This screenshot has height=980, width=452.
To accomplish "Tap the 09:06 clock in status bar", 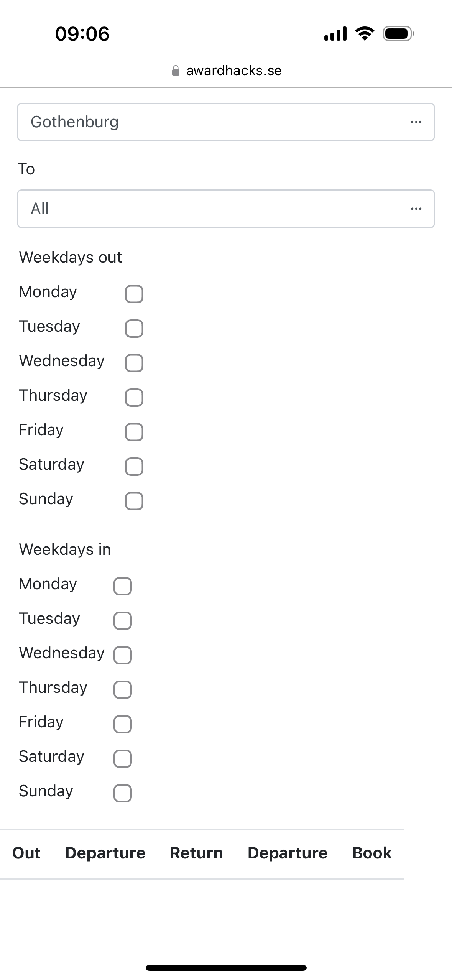I will (82, 34).
